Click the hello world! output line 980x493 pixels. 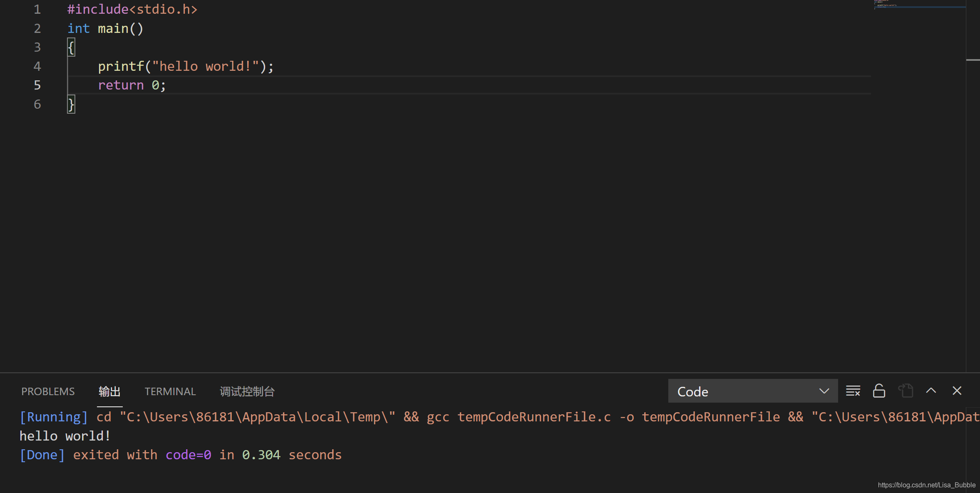[65, 436]
